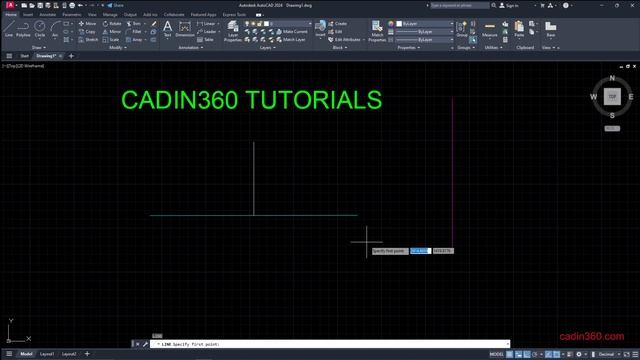Activate the Fillet command
Viewport: 640px width, 360px height.
pyautogui.click(x=133, y=31)
